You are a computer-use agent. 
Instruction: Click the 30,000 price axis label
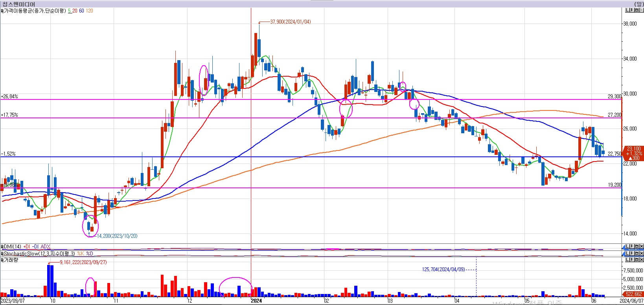(x=630, y=94)
